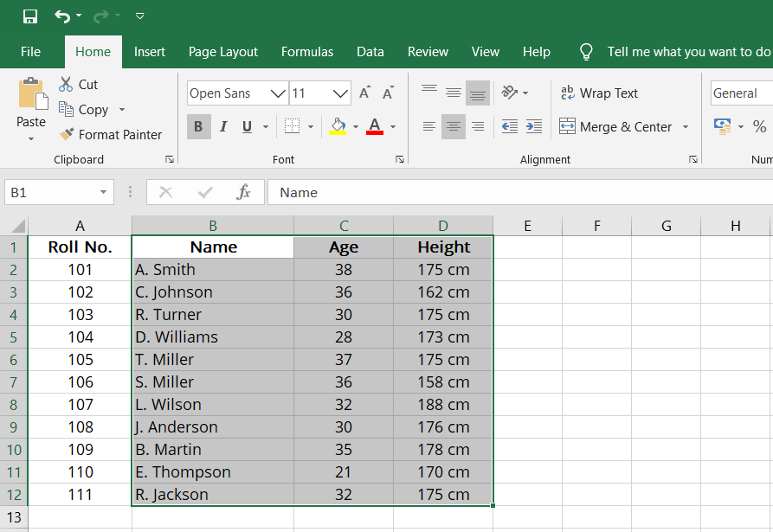The image size is (773, 532).
Task: Open Alignment settings dialog launcher
Action: (x=693, y=159)
